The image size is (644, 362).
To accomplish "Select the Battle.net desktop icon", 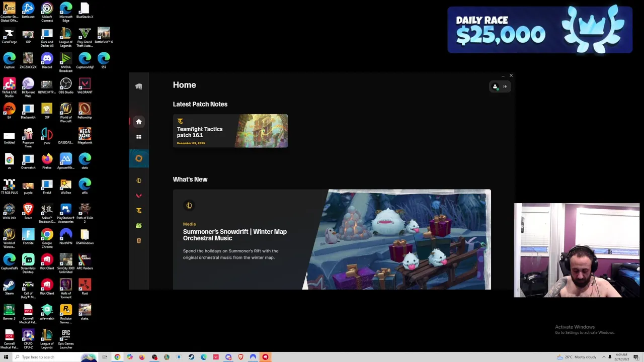I will point(28,11).
